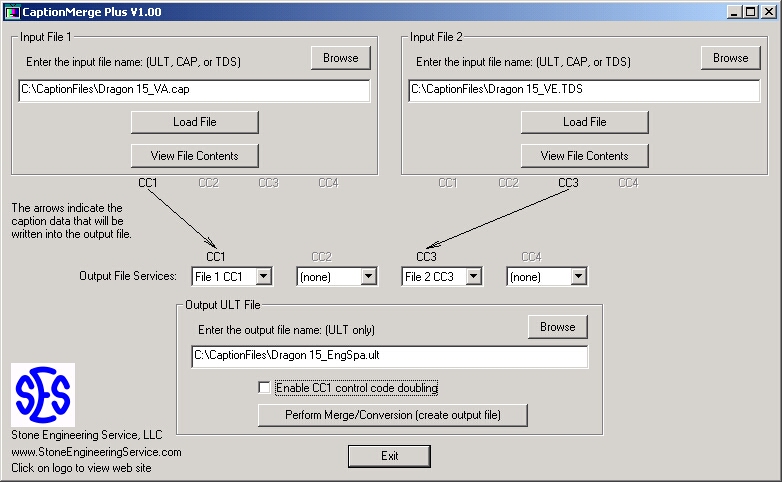Click the output ULT file name field
782x482 pixels.
point(389,357)
